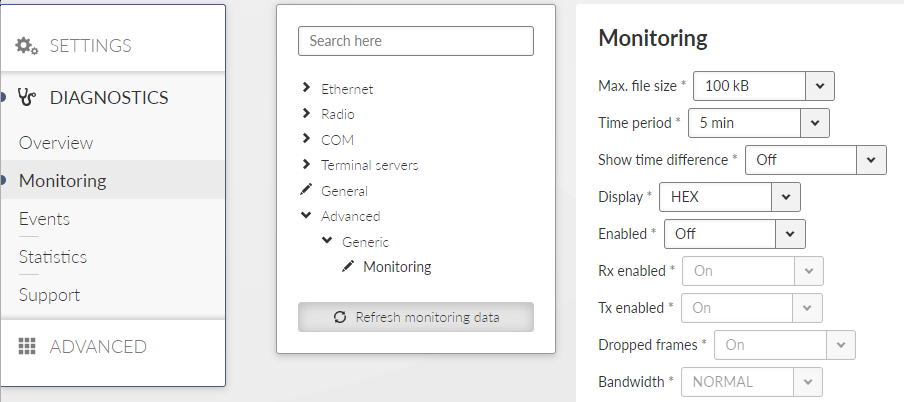
Task: Expand the Radio tree node
Action: coord(306,113)
